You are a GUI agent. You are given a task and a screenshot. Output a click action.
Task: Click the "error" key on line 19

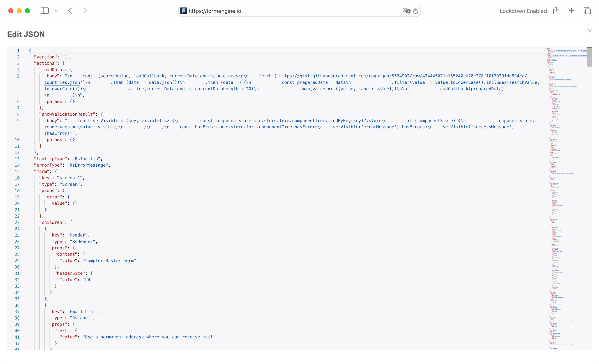(53, 197)
